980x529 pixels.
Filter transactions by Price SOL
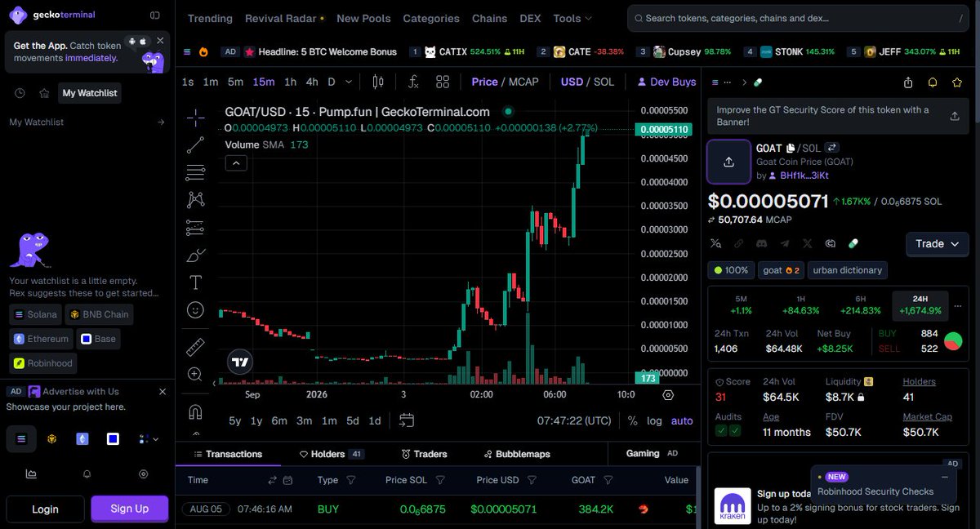coord(440,480)
